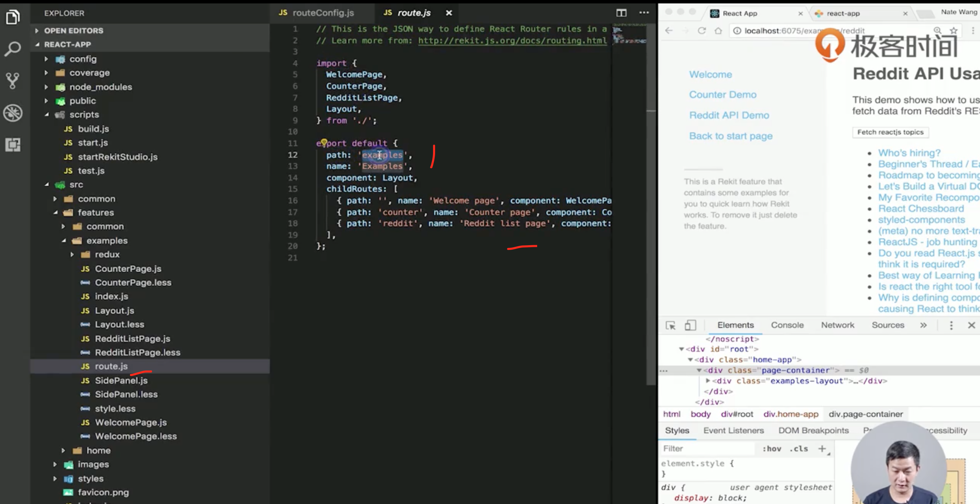Viewport: 980px width, 504px height.
Task: Expand the examples-layout div node
Action: tap(708, 381)
